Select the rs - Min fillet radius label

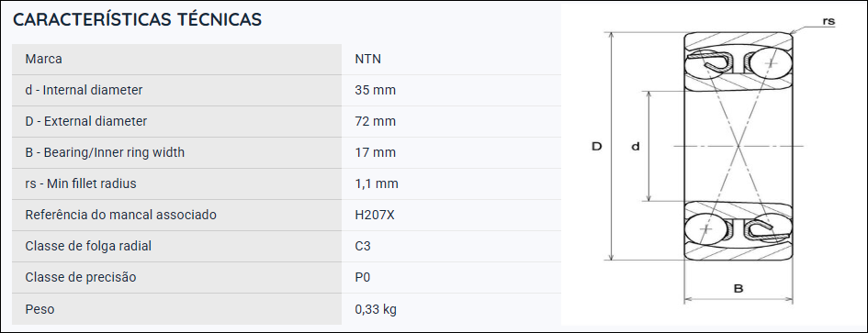81,183
